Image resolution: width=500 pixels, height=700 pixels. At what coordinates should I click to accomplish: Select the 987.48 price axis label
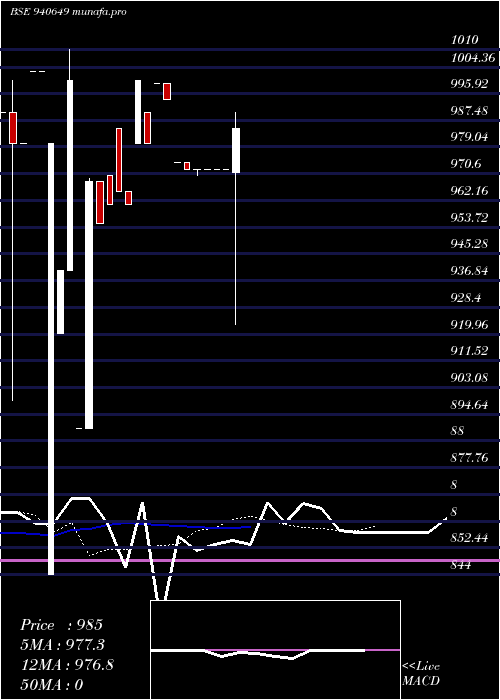point(469,111)
